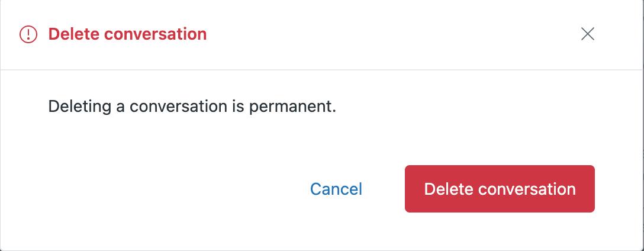Tap the warning symbol in the dialog header
The width and height of the screenshot is (644, 251).
click(x=28, y=34)
